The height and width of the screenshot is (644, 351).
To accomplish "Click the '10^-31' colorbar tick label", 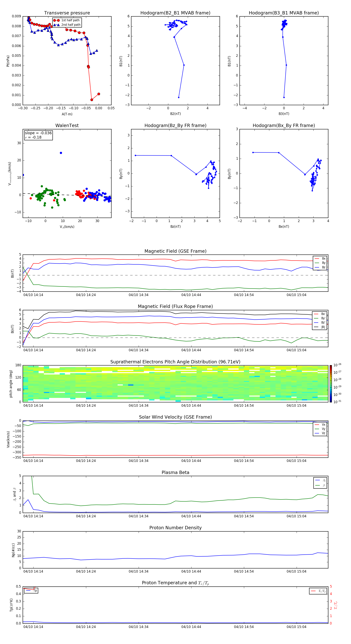I will tap(337, 402).
